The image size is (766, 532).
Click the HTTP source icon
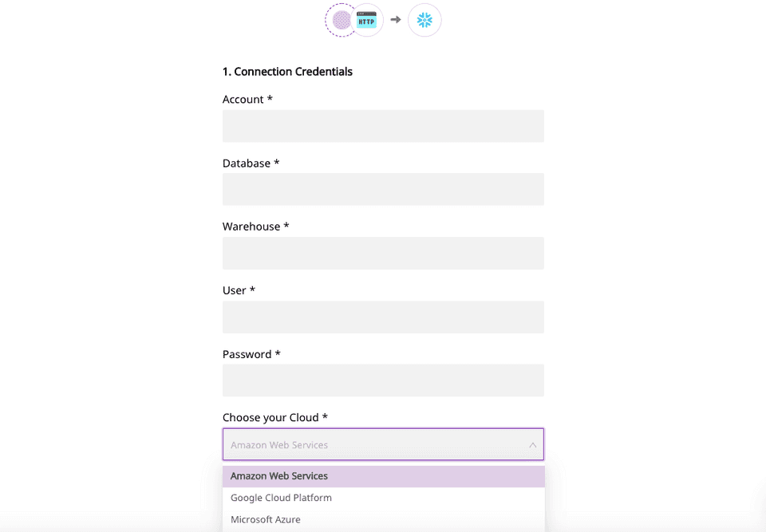point(367,20)
